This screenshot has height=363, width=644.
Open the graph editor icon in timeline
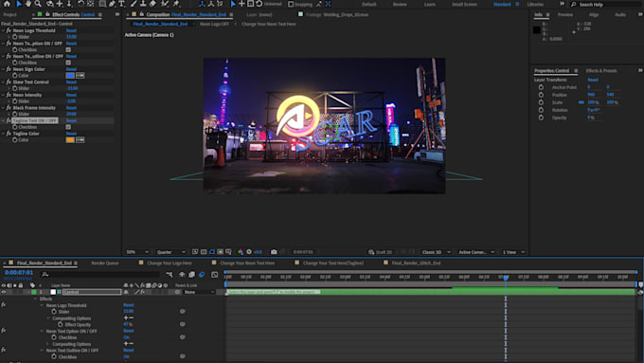pyautogui.click(x=214, y=274)
